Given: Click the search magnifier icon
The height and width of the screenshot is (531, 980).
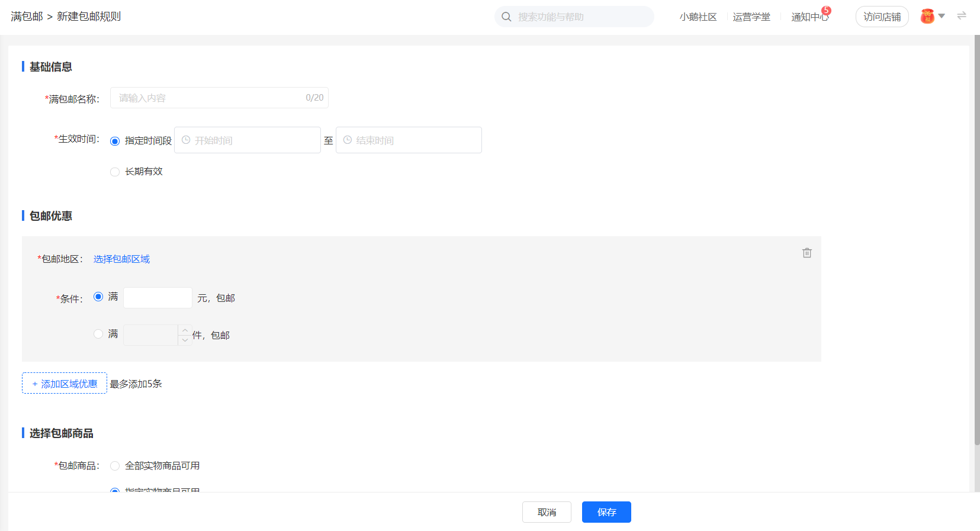Looking at the screenshot, I should pos(506,17).
